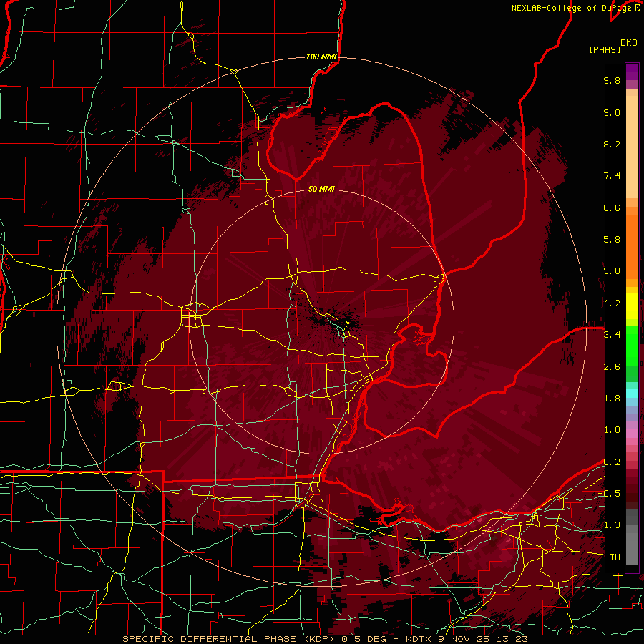
Task: Click the 100 NMI range ring label
Action: click(321, 57)
